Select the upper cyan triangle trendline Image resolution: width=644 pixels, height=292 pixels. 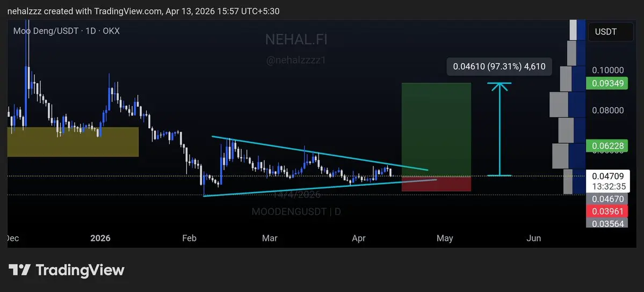tap(320, 153)
